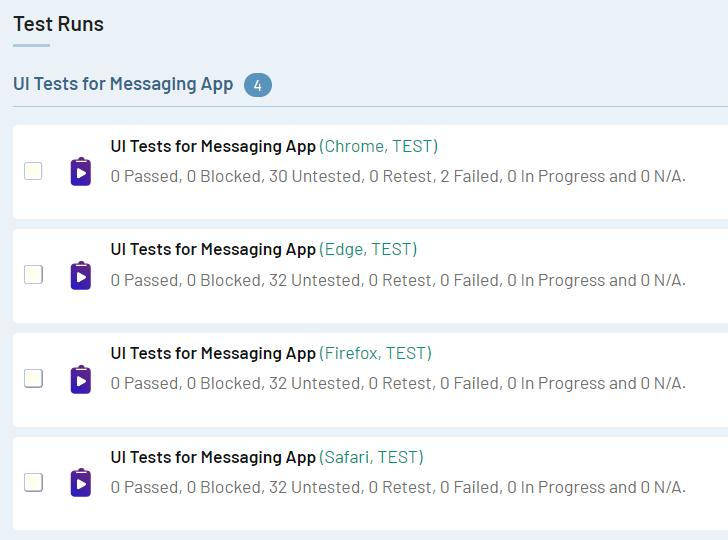Select the Safari test run checkbox
The height and width of the screenshot is (540, 728).
[33, 482]
